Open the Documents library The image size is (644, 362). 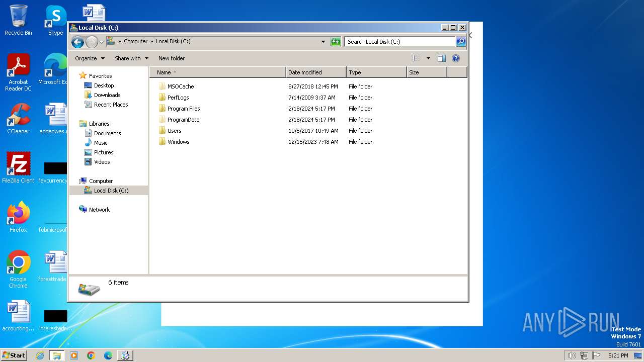(x=107, y=133)
